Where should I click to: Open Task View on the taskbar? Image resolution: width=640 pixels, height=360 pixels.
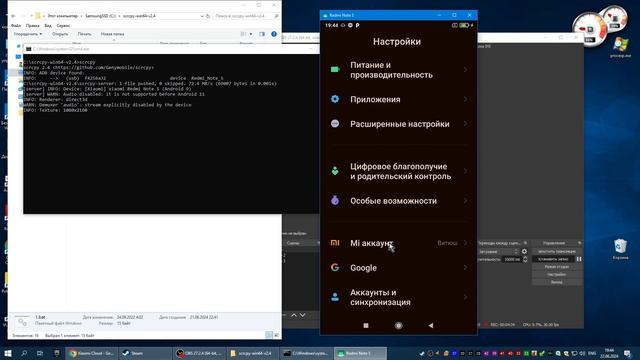pyautogui.click(x=40, y=353)
